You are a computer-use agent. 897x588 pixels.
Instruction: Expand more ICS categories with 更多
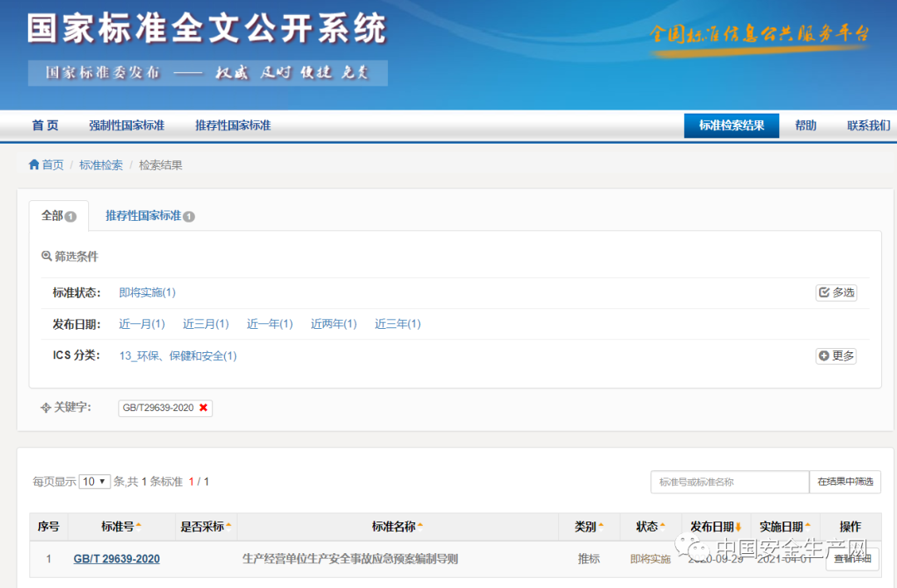(836, 355)
